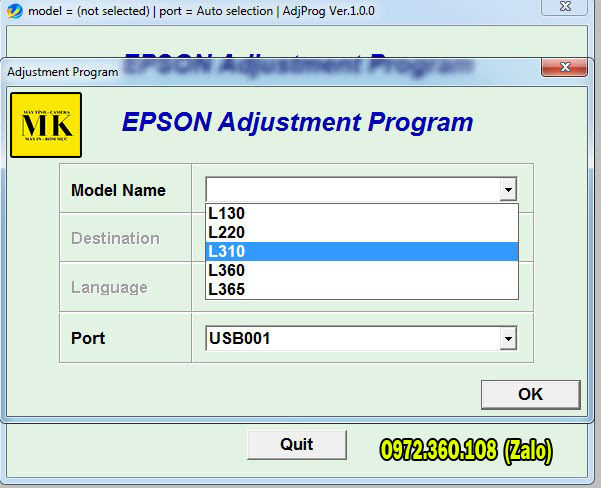The image size is (601, 488).
Task: Select L130 from the model list
Action: tap(362, 213)
